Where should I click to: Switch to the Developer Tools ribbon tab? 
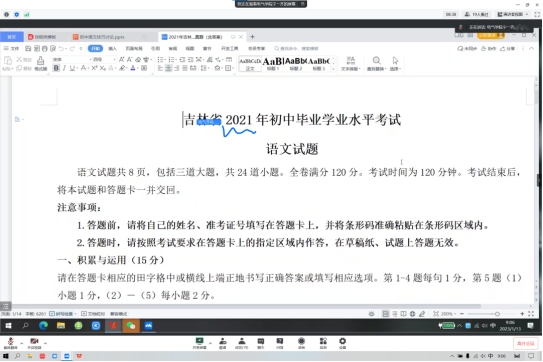[x=230, y=48]
